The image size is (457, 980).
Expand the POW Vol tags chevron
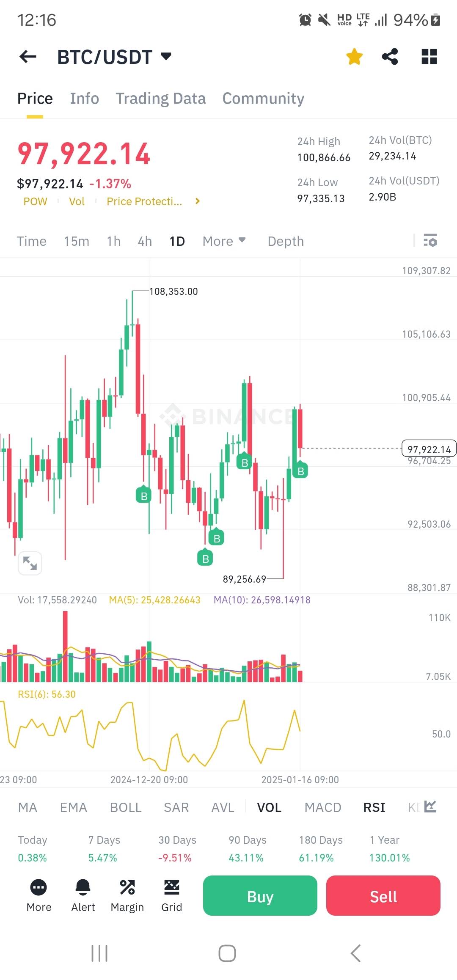click(x=197, y=201)
